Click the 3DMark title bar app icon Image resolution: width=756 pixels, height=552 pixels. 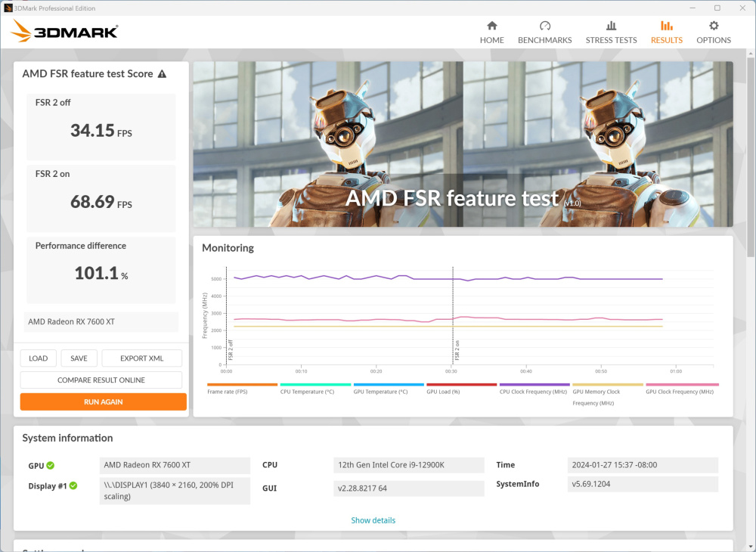pyautogui.click(x=8, y=8)
